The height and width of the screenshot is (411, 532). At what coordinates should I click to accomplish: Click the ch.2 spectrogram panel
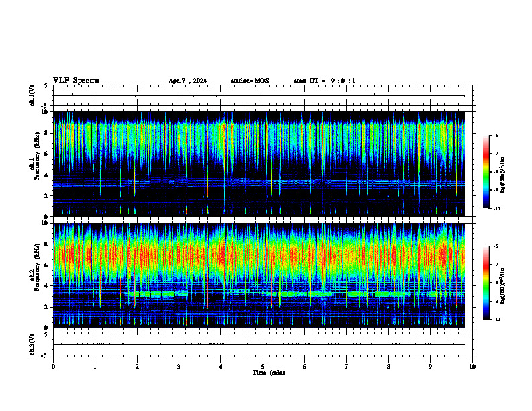pyautogui.click(x=259, y=275)
